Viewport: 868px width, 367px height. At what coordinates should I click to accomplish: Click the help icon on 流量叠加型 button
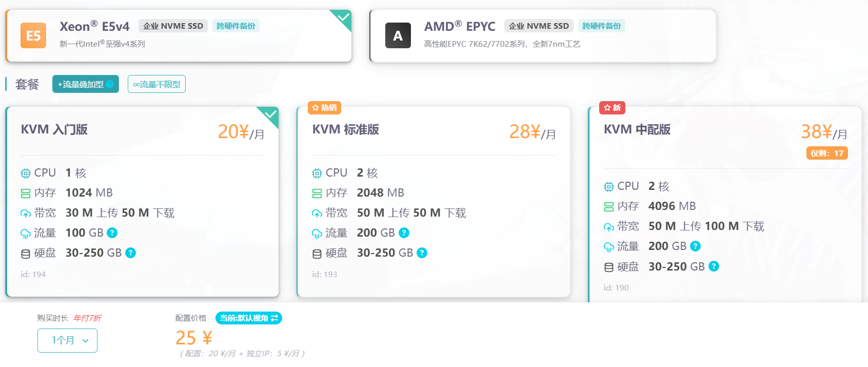110,84
